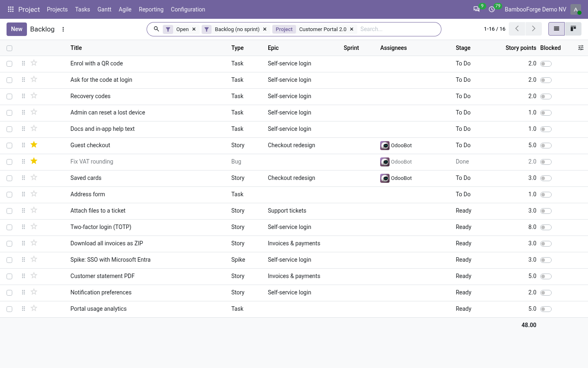Viewport: 588px width, 368px height.
Task: Toggle Blocked for Spike: SSO with Microsoft Entra
Action: (546, 260)
